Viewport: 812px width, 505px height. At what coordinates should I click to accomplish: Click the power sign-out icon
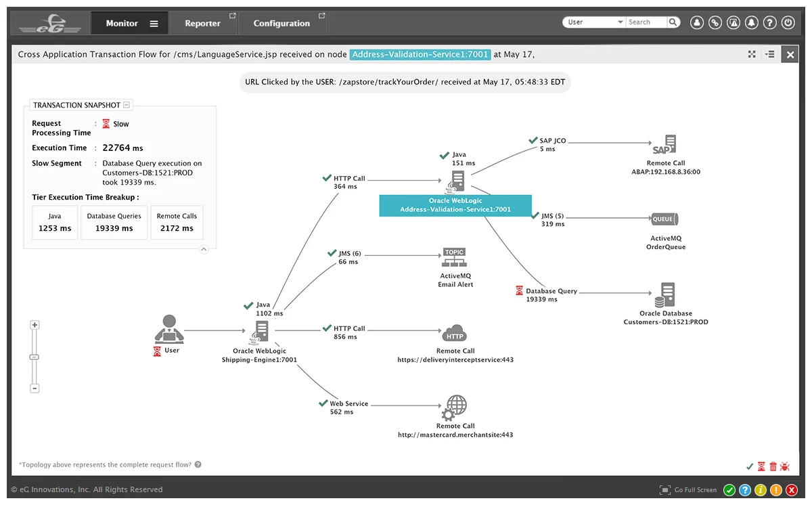788,22
